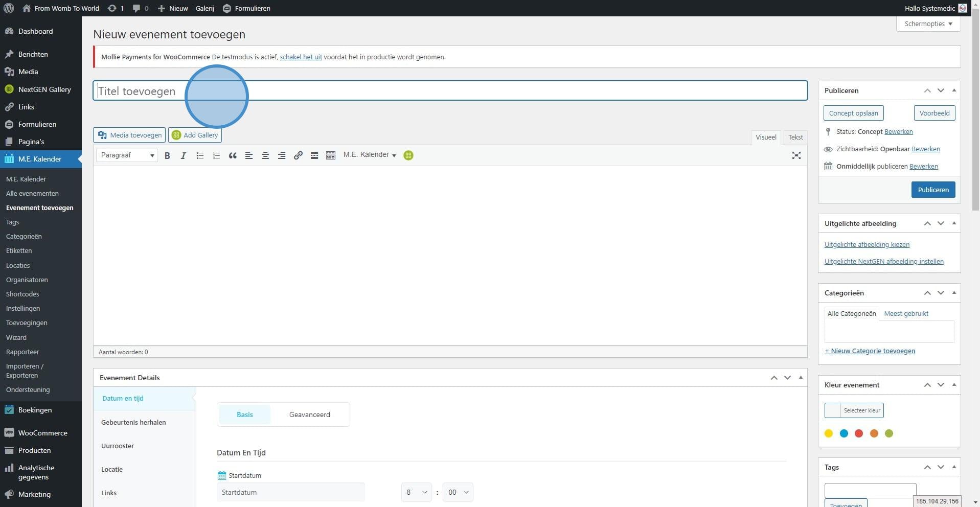The width and height of the screenshot is (980, 507).
Task: Save draft with Concept opslaan
Action: (854, 113)
